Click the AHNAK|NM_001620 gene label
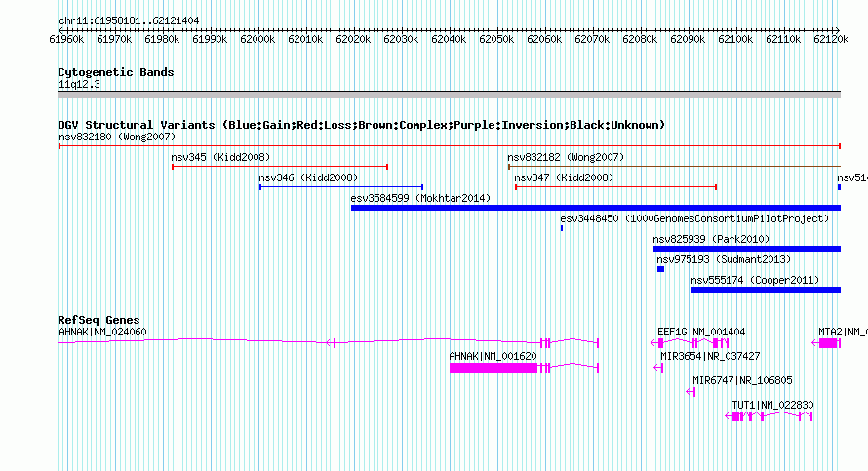 coord(493,357)
